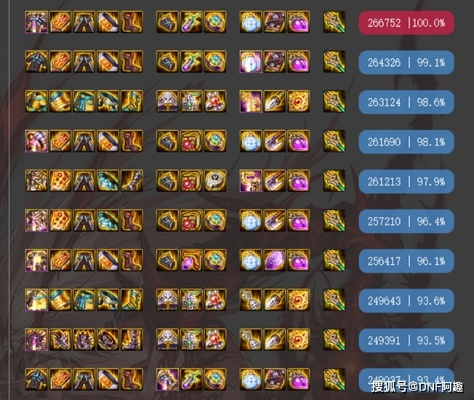This screenshot has height=400, width=474.
Task: Select the boots icon in the 100.0% row
Action: tap(132, 22)
